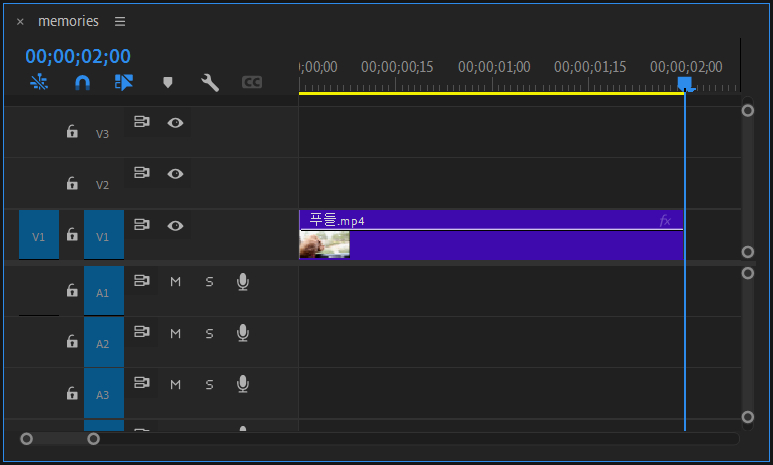Toggle V1 source patching button
Viewport: 773px width, 465px height.
tap(39, 235)
